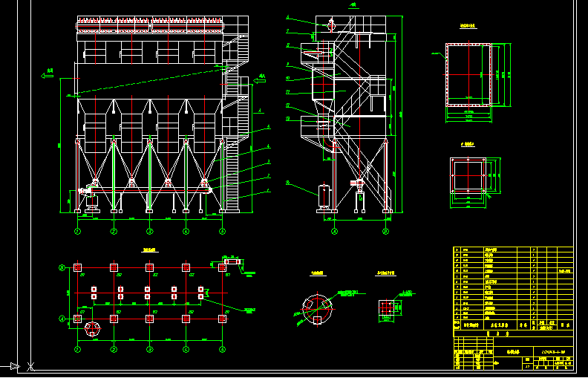Image resolution: width=588 pixels, height=378 pixels.
Task: Select the right grid bubble under side elevation
Action: point(385,232)
